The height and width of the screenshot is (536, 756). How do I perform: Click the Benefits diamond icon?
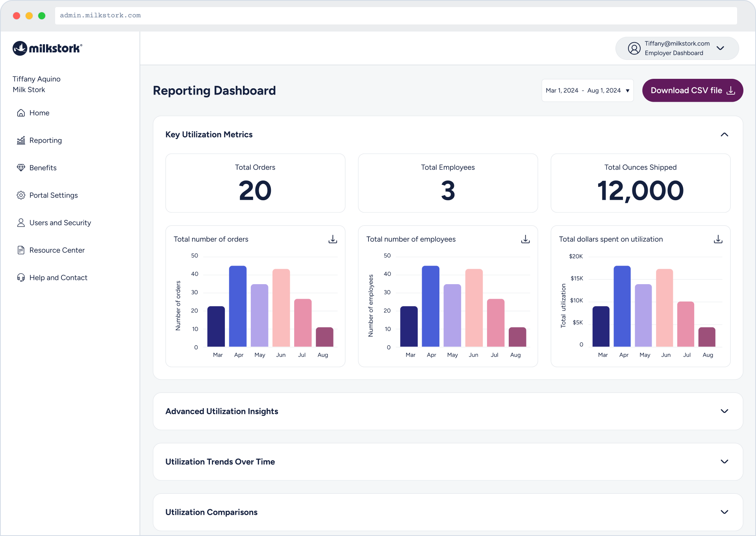pos(21,168)
